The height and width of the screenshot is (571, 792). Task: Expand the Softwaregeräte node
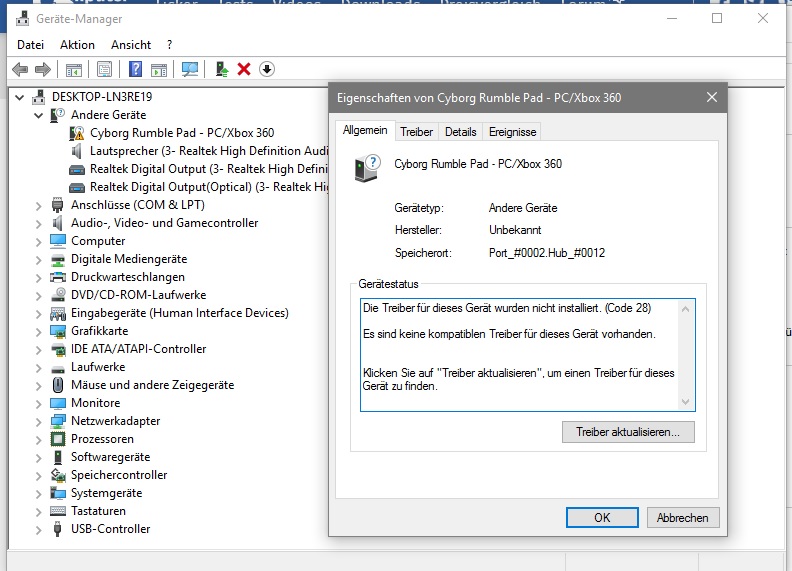(x=38, y=458)
